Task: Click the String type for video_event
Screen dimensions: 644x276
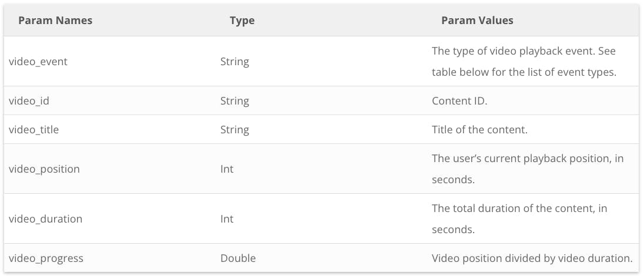Action: (x=234, y=62)
